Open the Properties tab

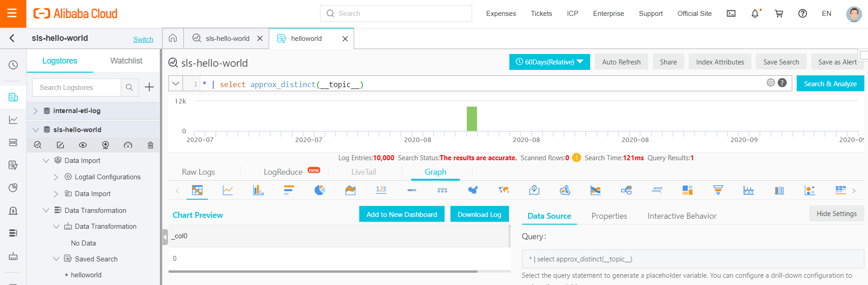(609, 216)
